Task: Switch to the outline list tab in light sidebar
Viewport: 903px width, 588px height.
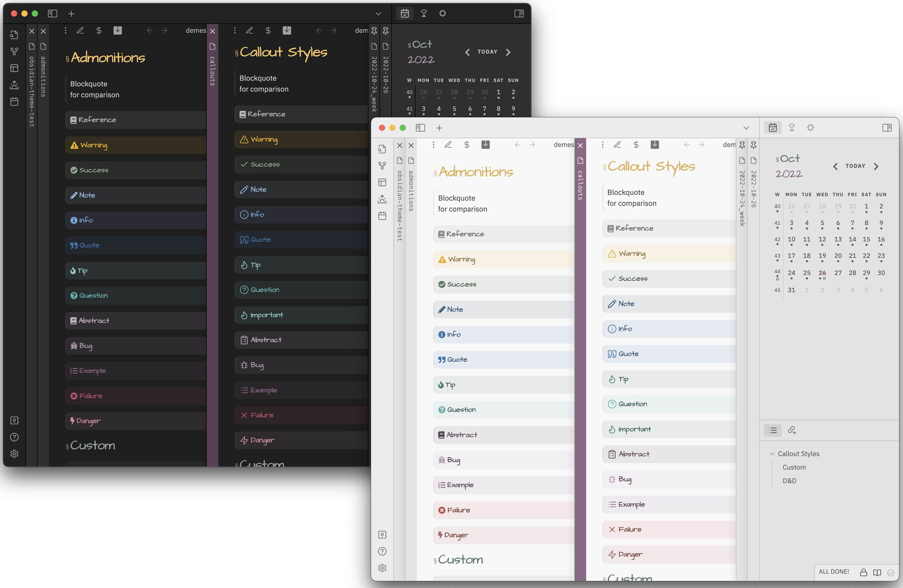Action: pyautogui.click(x=773, y=430)
